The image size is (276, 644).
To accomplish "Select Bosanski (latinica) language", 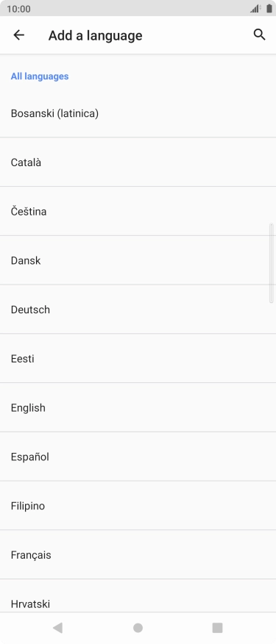I will pos(138,113).
